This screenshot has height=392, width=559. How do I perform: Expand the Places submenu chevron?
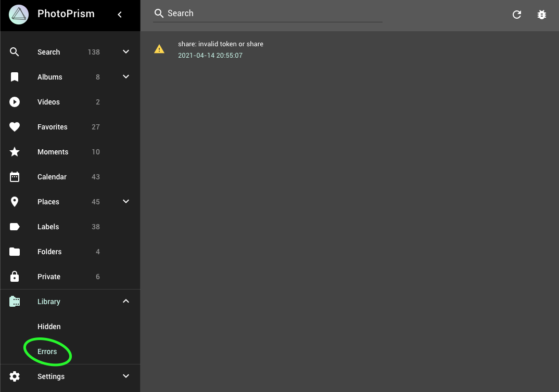(x=126, y=201)
